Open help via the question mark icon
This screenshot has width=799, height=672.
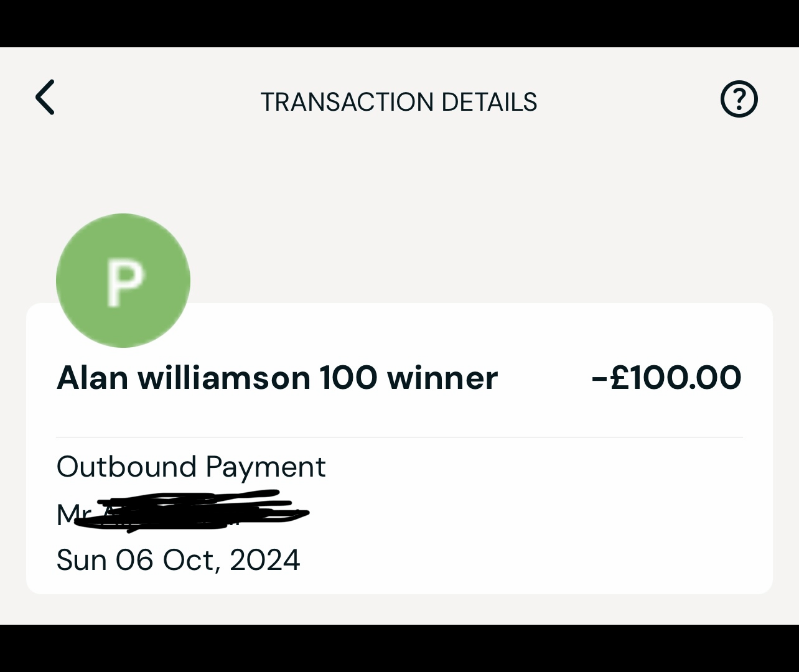739,99
